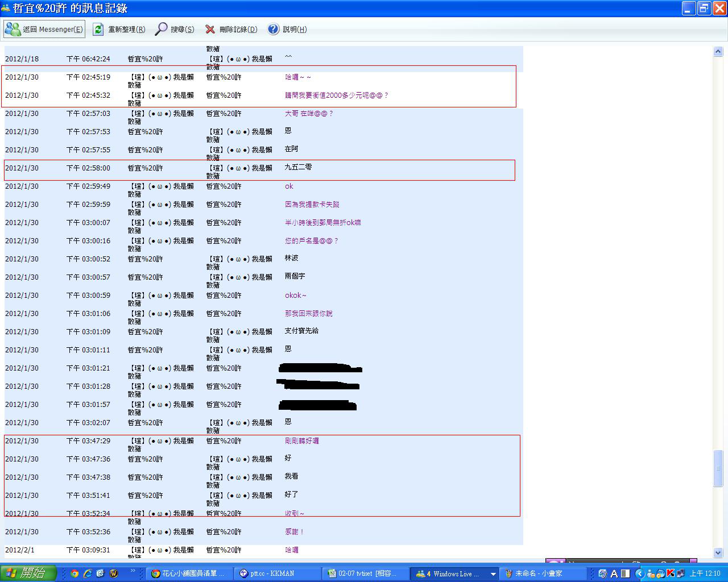Viewport: 728px width, 582px height.
Task: Click the timestamp 下午 03:09:31
Action: pyautogui.click(x=88, y=550)
